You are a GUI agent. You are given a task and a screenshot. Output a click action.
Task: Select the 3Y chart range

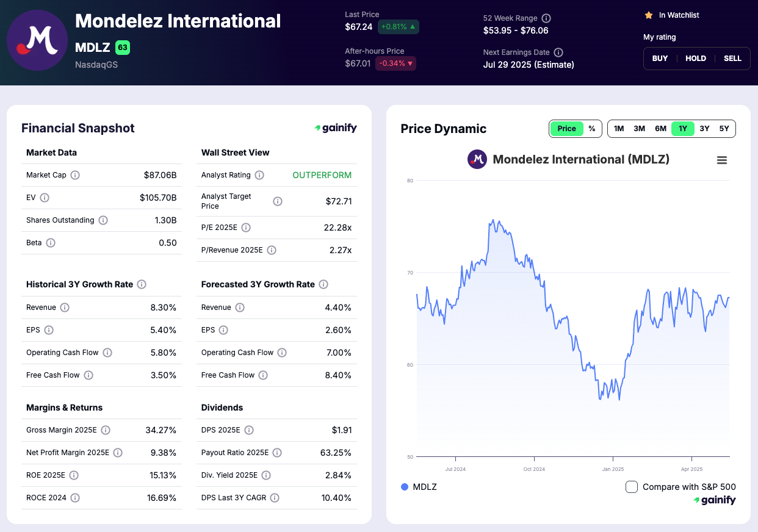pos(704,129)
